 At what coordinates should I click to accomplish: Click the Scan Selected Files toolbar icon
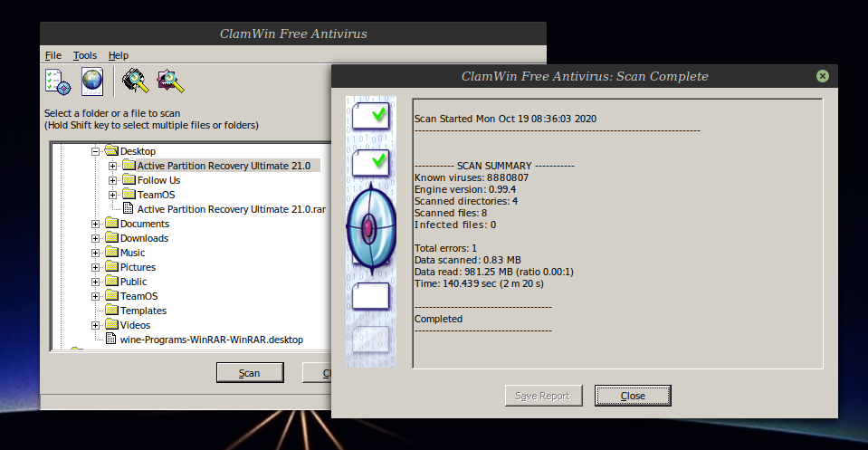tap(170, 81)
